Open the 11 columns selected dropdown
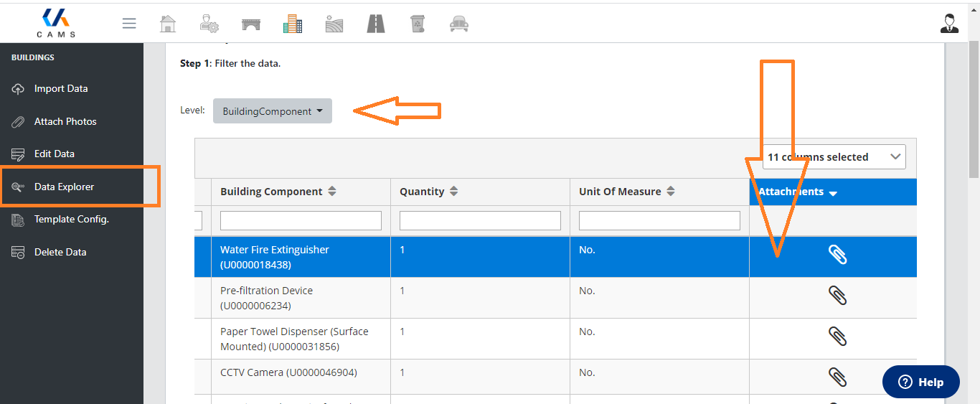The height and width of the screenshot is (404, 980). (x=834, y=157)
